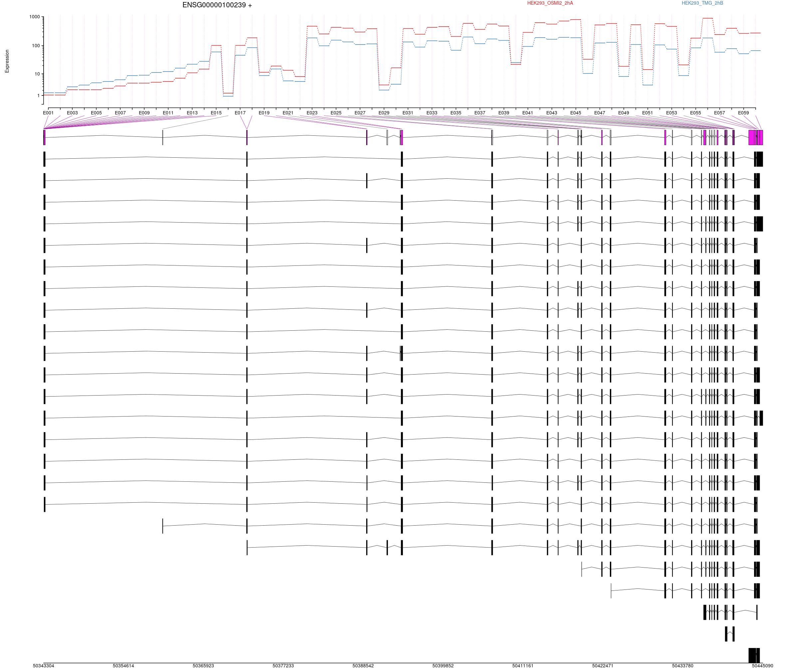This screenshot has width=799, height=672.
Task: Click genomic coordinate 50411161
Action: click(x=523, y=666)
